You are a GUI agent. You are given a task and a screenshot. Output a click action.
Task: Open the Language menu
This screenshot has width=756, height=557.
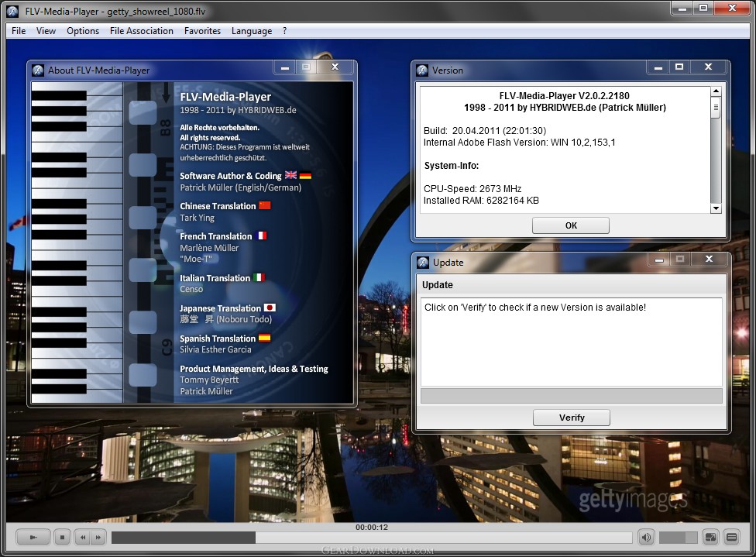pyautogui.click(x=252, y=31)
